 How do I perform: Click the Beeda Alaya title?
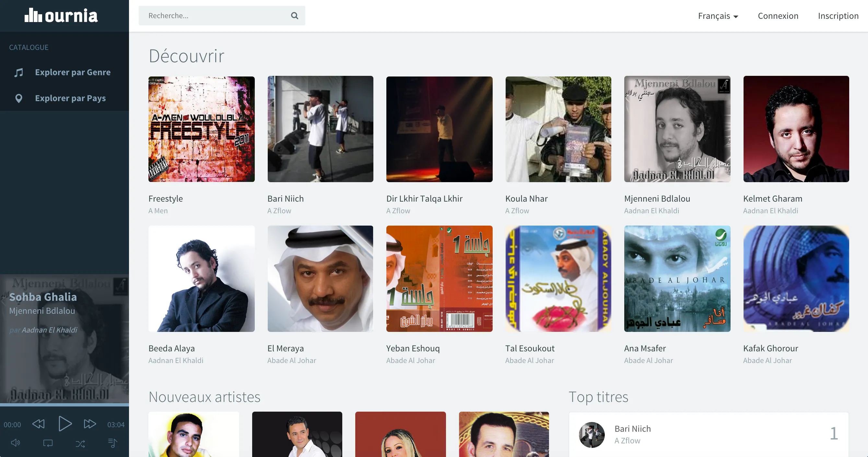171,348
